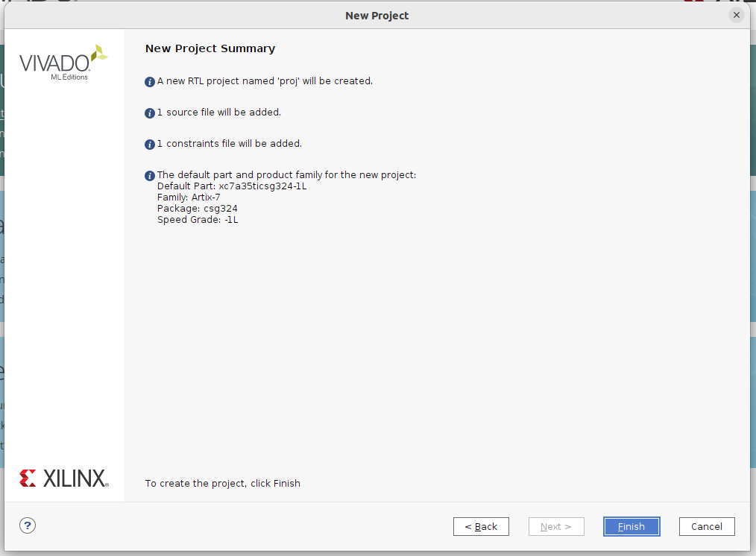Click the 'To create the project' instruction text
756x556 pixels.
(x=222, y=483)
